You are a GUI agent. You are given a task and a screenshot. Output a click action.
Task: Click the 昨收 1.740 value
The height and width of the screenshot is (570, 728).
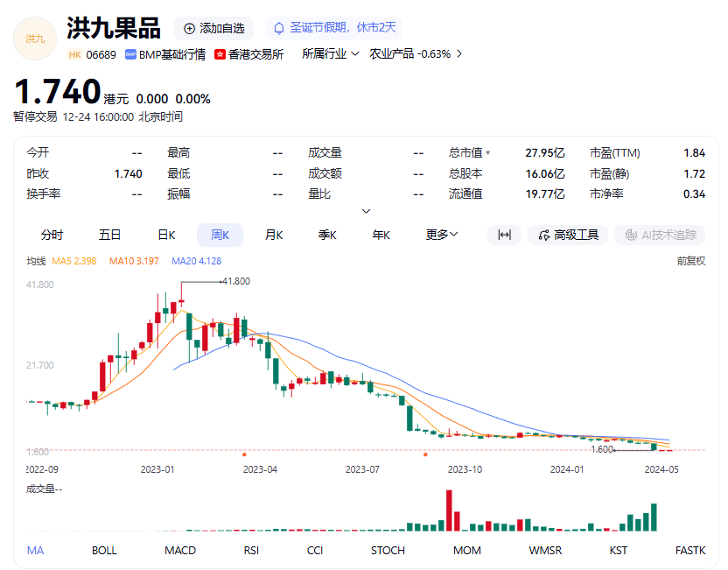[128, 173]
